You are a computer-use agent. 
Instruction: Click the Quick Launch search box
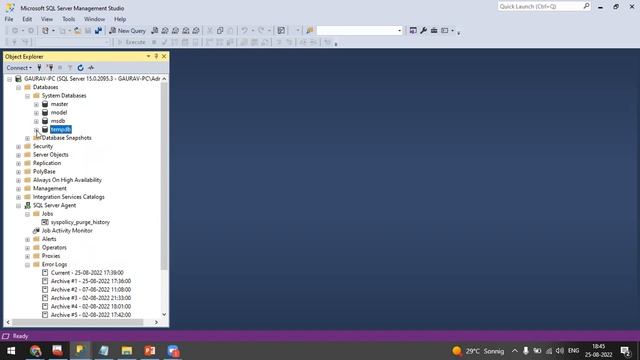(x=544, y=7)
